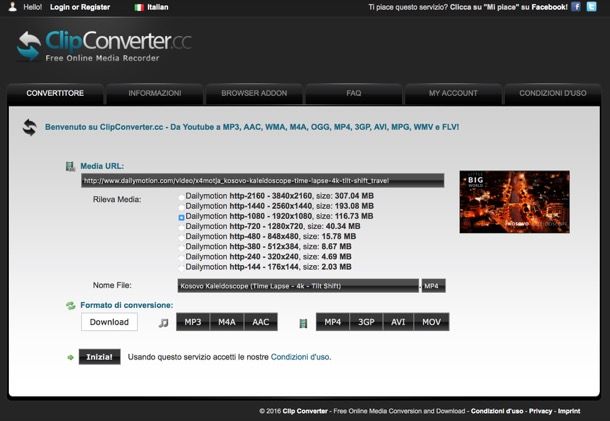The width and height of the screenshot is (610, 421).
Task: Click the Media URL input field
Action: tap(263, 181)
